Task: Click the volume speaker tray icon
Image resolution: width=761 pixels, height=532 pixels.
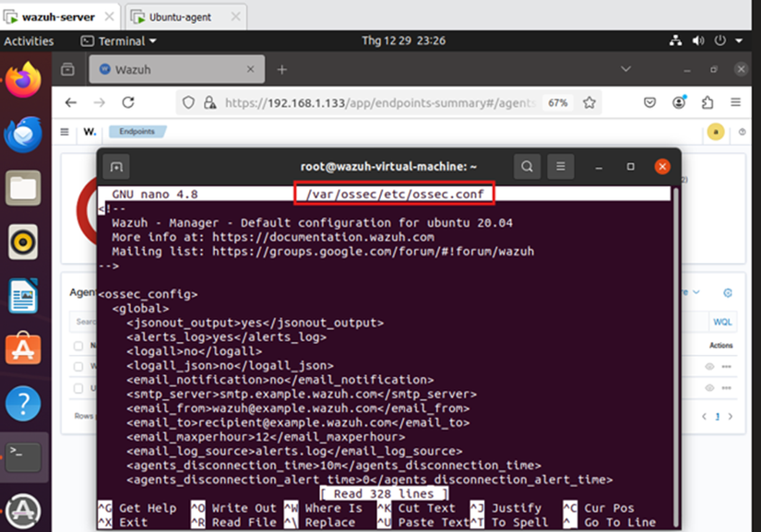Action: [698, 41]
